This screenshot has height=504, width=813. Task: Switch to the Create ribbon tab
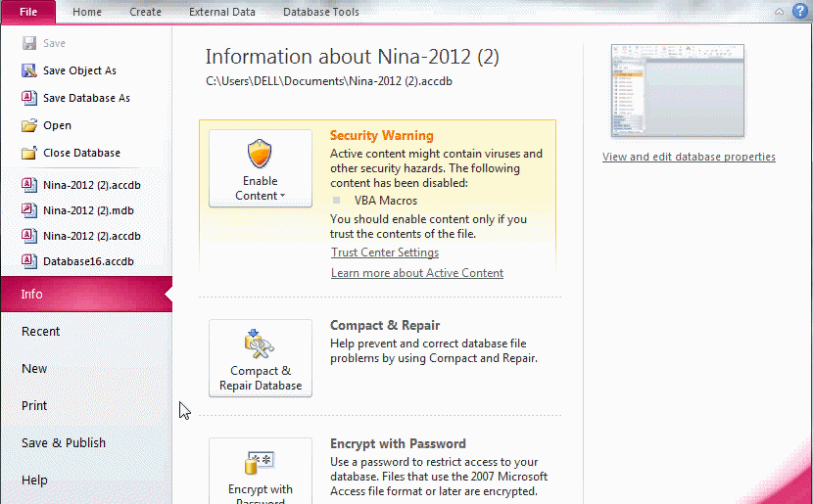(x=145, y=12)
